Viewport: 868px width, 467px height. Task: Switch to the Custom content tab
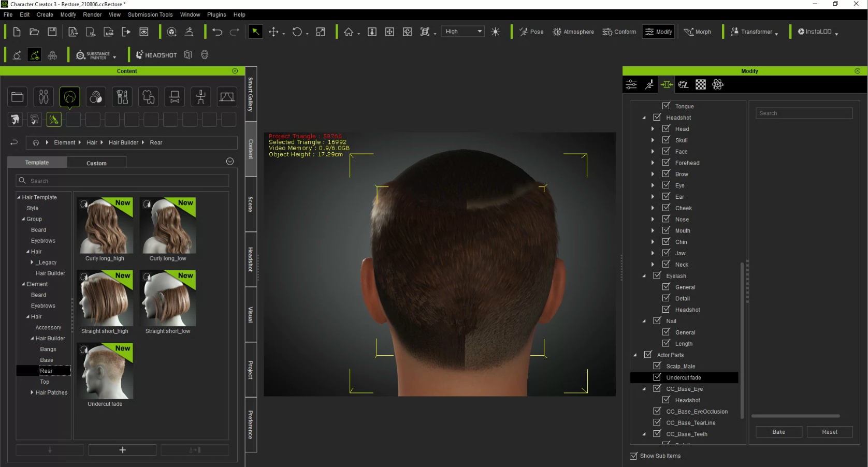pos(96,163)
